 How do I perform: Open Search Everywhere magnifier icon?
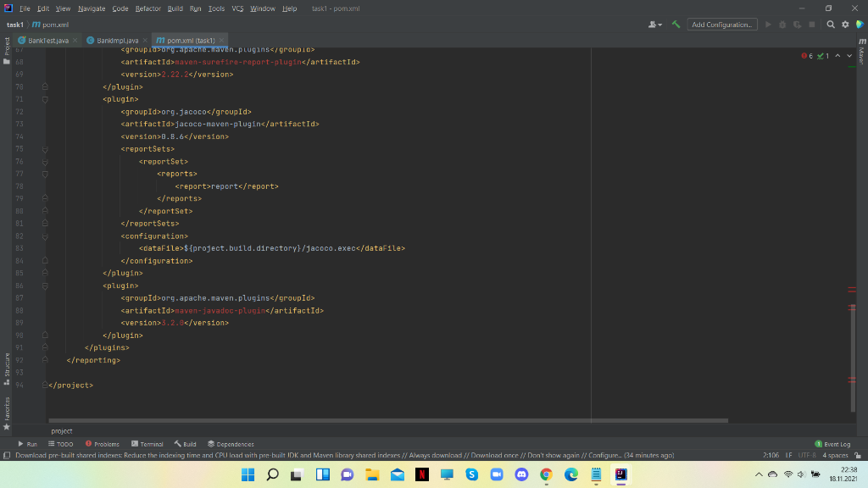(832, 25)
